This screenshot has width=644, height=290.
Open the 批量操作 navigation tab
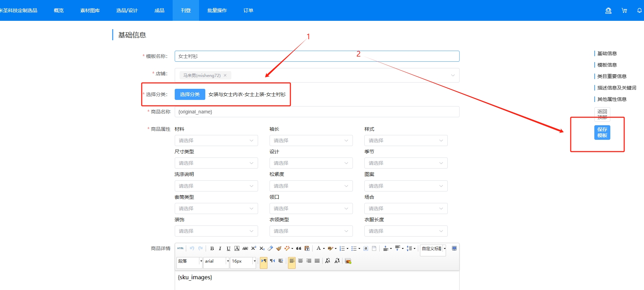217,10
